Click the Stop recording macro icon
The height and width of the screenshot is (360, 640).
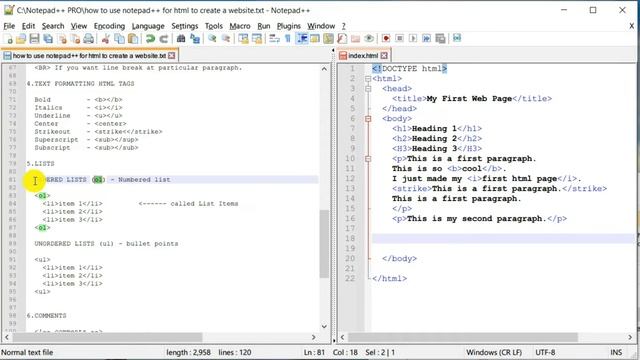point(400,39)
